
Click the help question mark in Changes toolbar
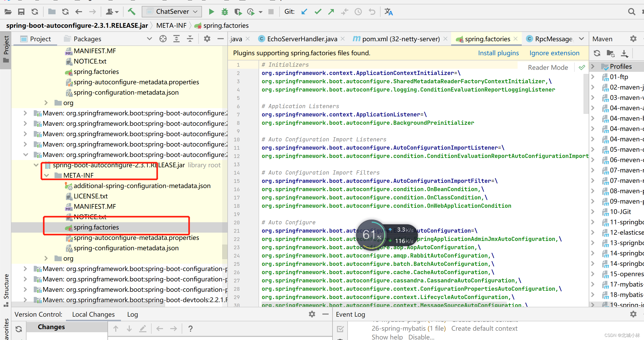[x=190, y=329]
